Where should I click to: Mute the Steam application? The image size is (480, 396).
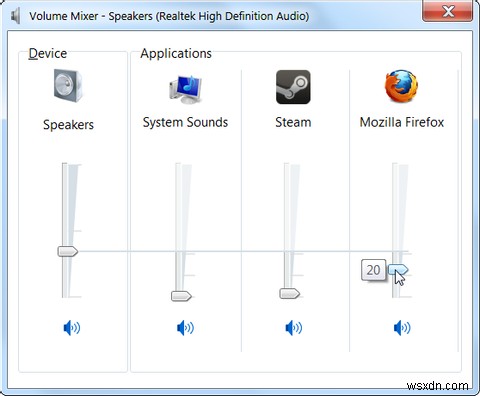pos(294,328)
